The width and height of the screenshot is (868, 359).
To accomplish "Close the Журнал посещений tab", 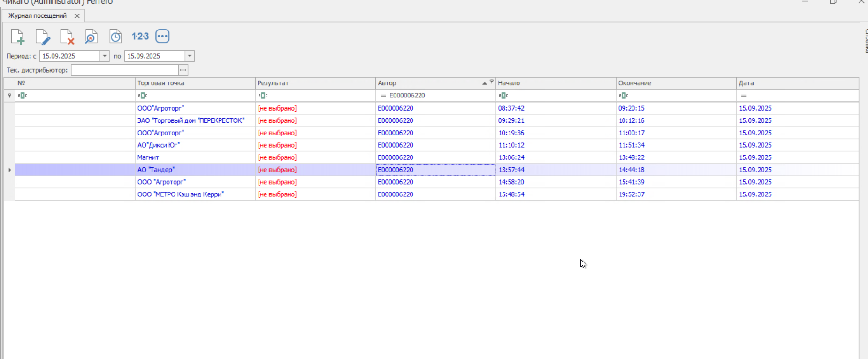I will tap(77, 16).
